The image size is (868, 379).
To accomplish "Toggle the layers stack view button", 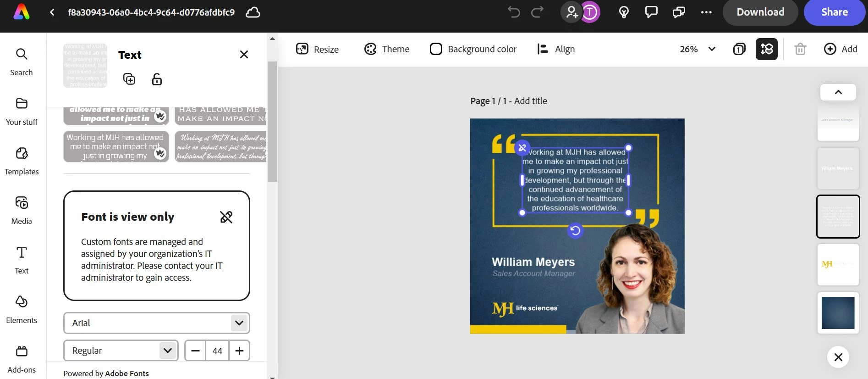I will click(x=767, y=49).
